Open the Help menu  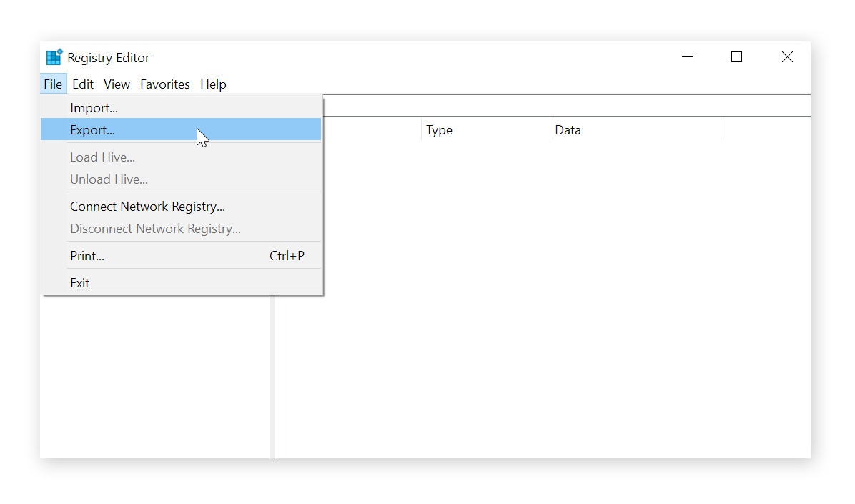(213, 84)
